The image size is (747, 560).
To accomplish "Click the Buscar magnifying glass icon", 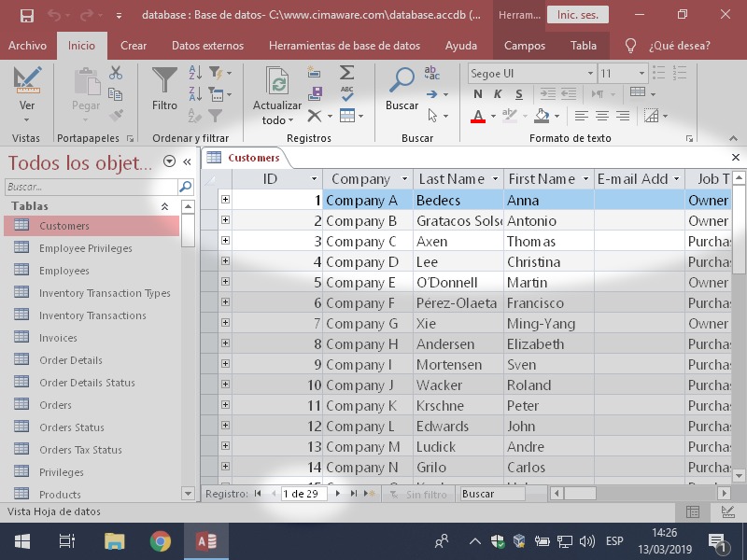I will pyautogui.click(x=402, y=81).
